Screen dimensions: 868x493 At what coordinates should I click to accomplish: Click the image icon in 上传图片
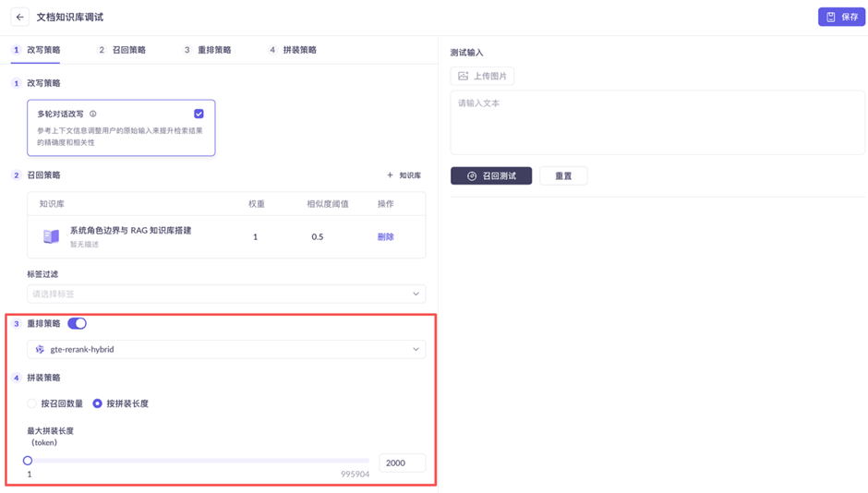click(464, 76)
